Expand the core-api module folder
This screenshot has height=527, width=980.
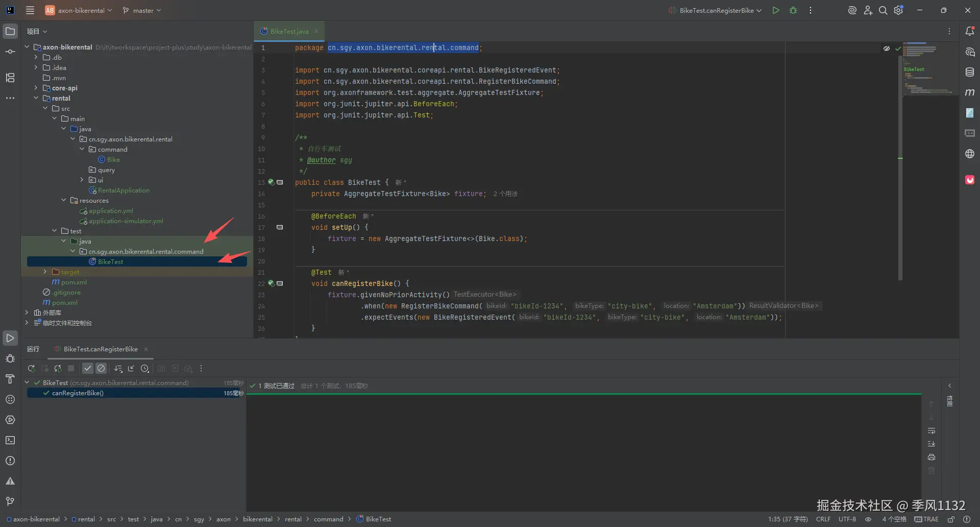[x=36, y=88]
